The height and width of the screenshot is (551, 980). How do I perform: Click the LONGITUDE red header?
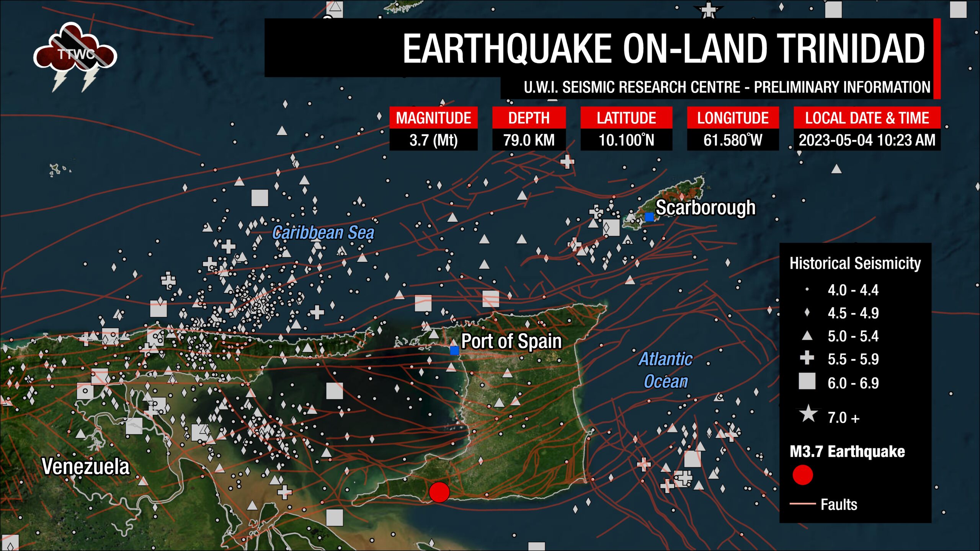(x=733, y=117)
